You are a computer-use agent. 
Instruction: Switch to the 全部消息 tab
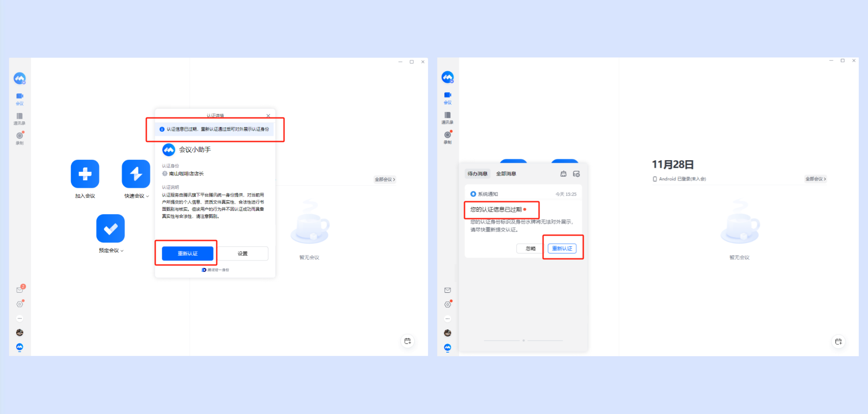point(506,174)
